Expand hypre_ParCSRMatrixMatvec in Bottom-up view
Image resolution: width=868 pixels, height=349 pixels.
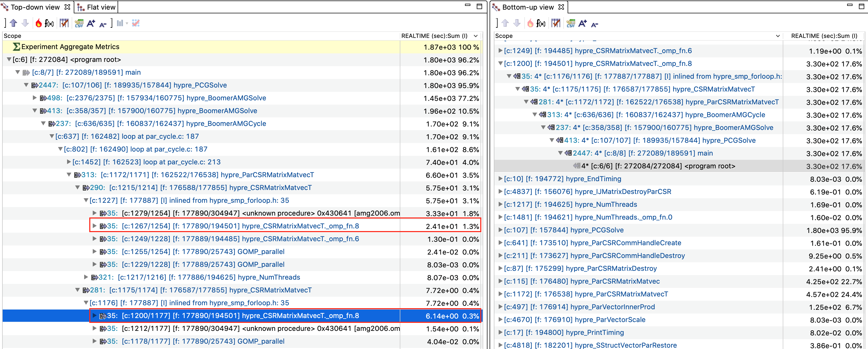[500, 281]
